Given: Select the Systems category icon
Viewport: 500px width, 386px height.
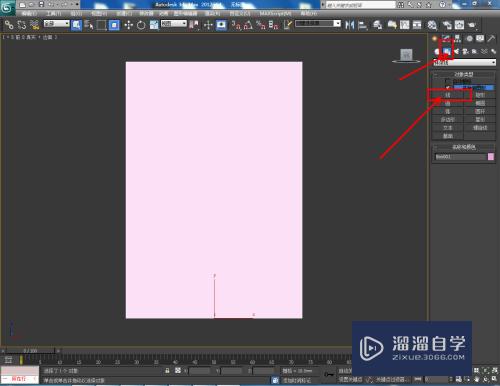Looking at the screenshot, I should (493, 51).
